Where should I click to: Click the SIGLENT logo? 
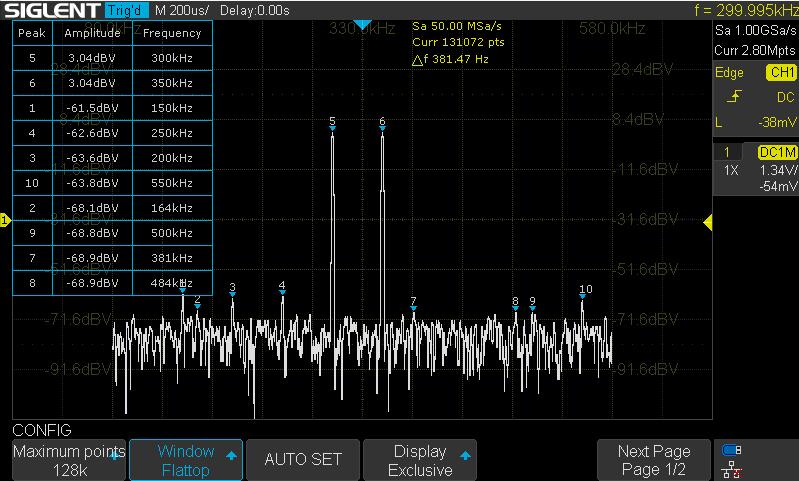52,10
